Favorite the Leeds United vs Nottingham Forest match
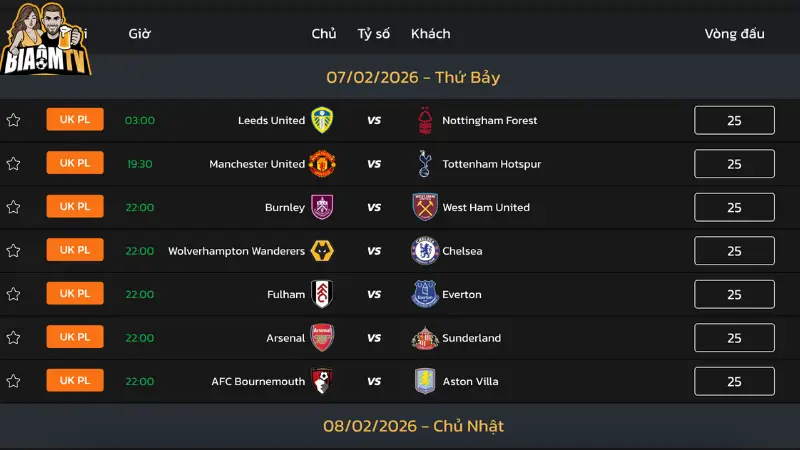The height and width of the screenshot is (450, 800). click(x=13, y=120)
